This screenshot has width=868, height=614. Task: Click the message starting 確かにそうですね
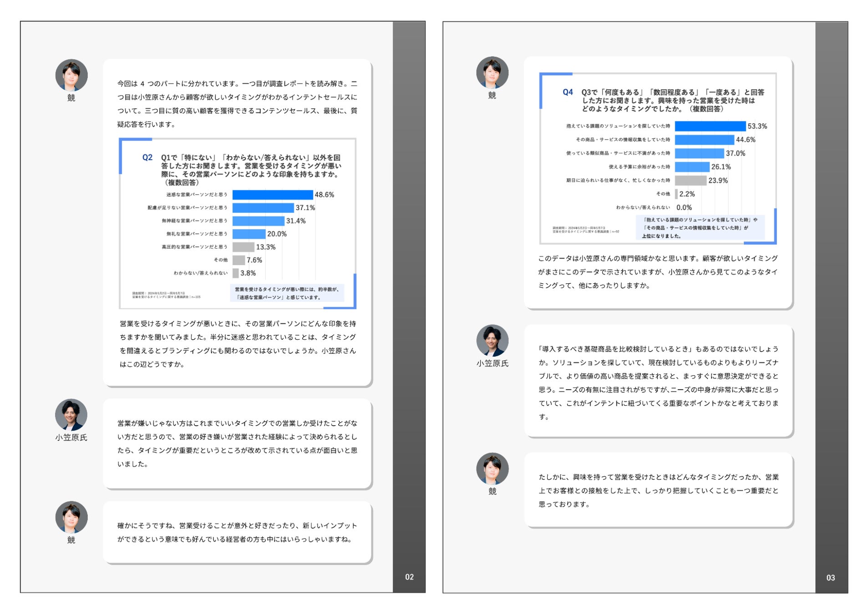coord(237,533)
